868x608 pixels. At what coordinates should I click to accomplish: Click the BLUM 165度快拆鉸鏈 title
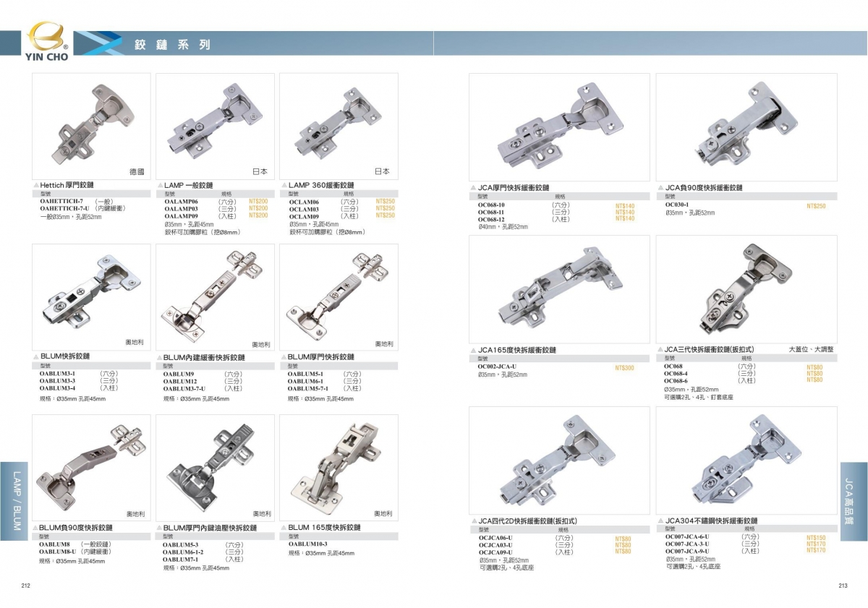(x=324, y=528)
